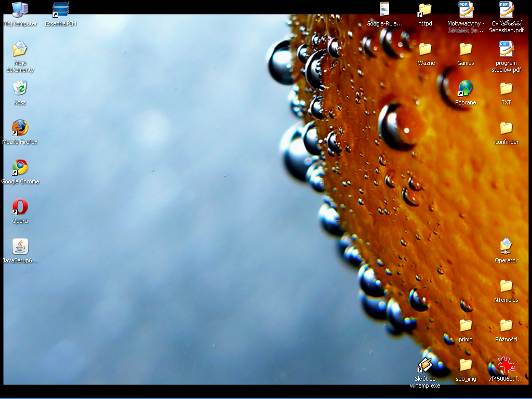Click the Games folder icon
532x399 pixels.
click(x=465, y=49)
